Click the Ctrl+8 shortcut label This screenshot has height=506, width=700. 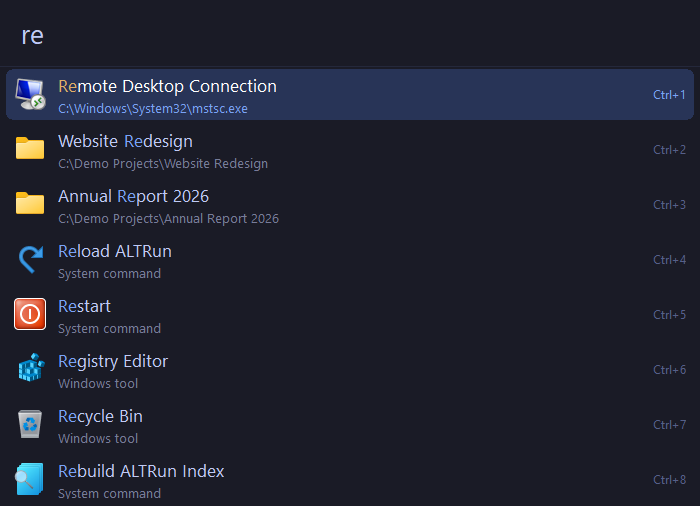pos(669,480)
